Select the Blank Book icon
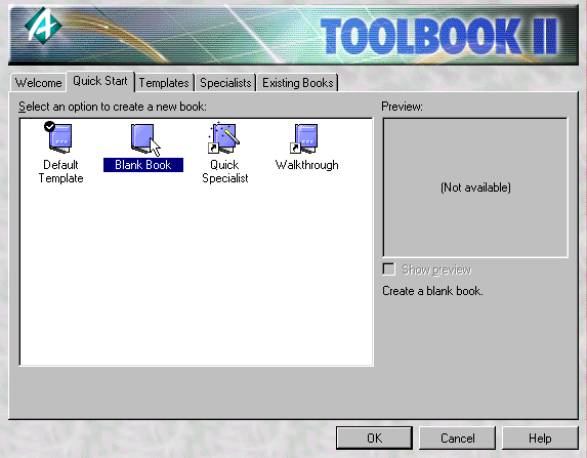Screen dimensions: 587x458 point(143,139)
